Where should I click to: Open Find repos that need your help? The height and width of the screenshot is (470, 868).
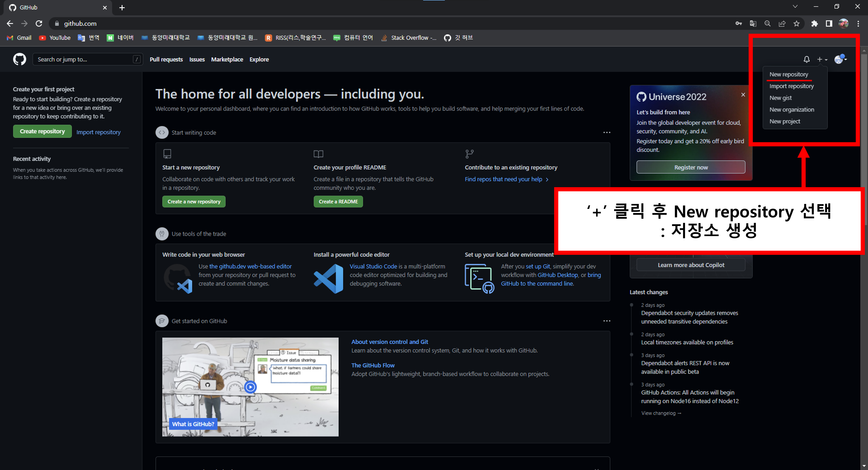[506, 179]
